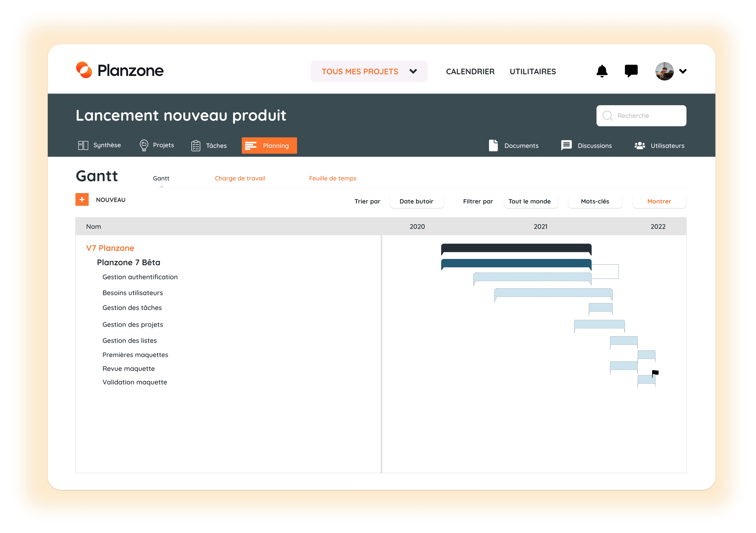Click the Montrer button
This screenshot has width=756, height=533.
(659, 201)
